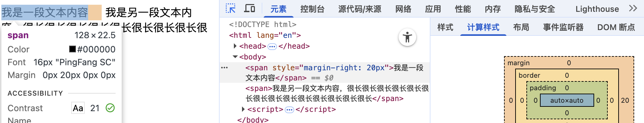Activate the inspect element picker icon
The width and height of the screenshot is (644, 123).
[231, 8]
